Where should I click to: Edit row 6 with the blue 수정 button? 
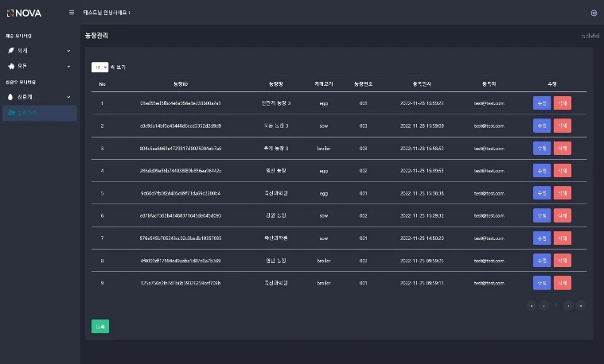pyautogui.click(x=542, y=215)
